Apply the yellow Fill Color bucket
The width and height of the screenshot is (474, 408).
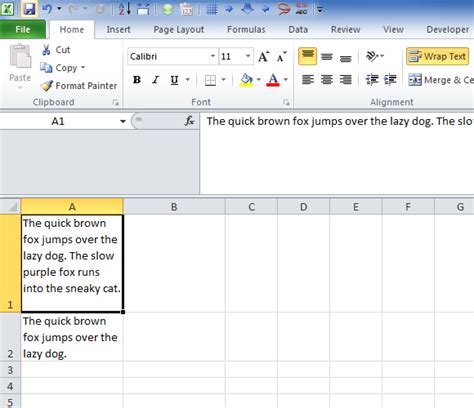pos(246,80)
